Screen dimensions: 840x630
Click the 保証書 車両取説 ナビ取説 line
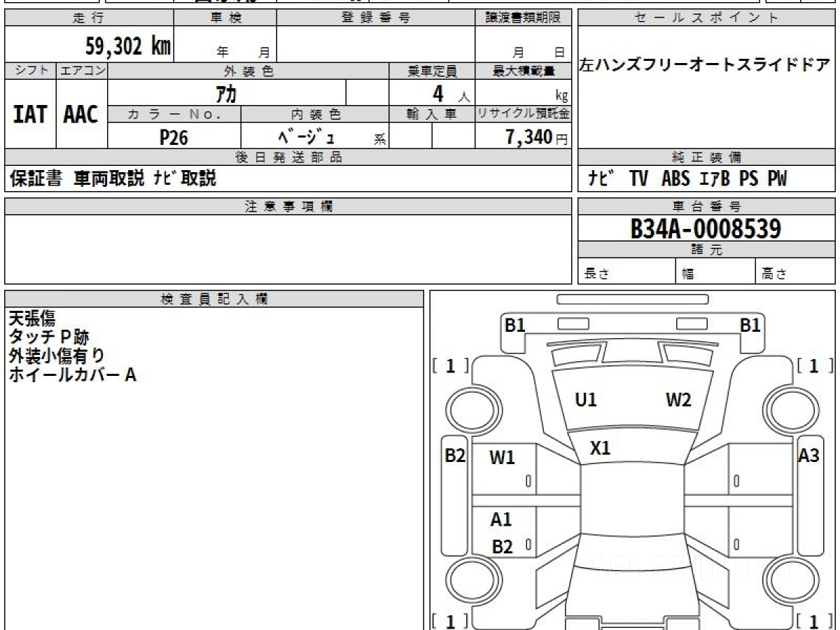pos(113,178)
